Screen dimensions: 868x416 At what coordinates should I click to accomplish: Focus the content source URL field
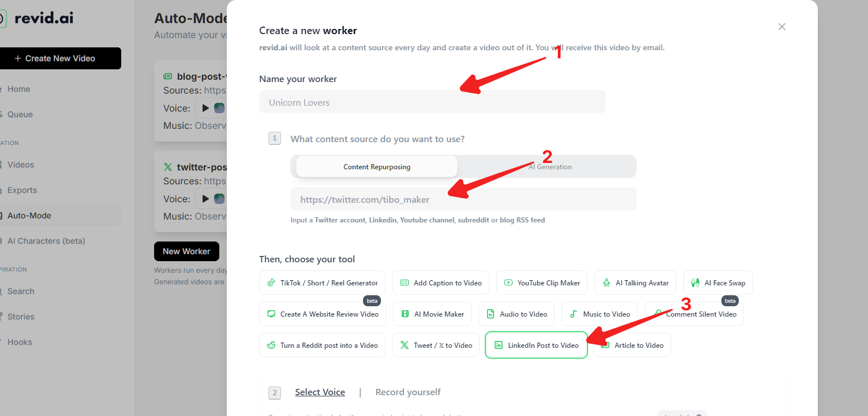[463, 199]
